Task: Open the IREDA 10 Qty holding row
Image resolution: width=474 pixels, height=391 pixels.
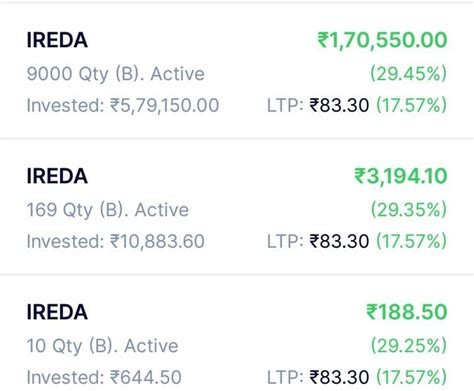Action: click(237, 333)
